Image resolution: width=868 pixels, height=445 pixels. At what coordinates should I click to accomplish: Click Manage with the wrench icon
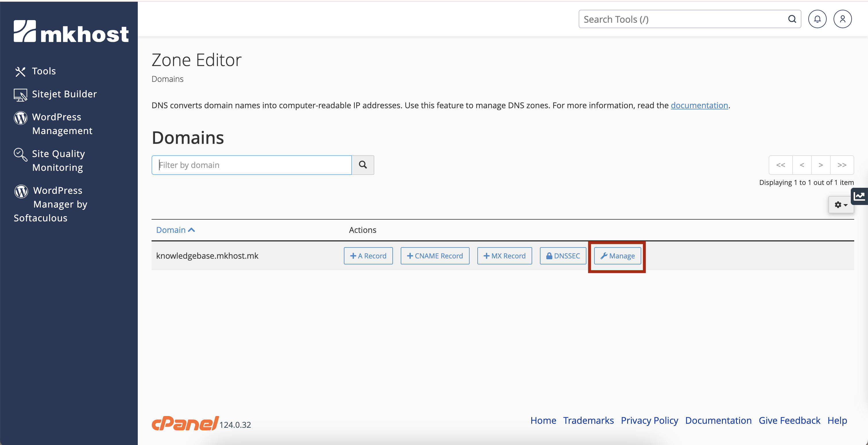[617, 256]
